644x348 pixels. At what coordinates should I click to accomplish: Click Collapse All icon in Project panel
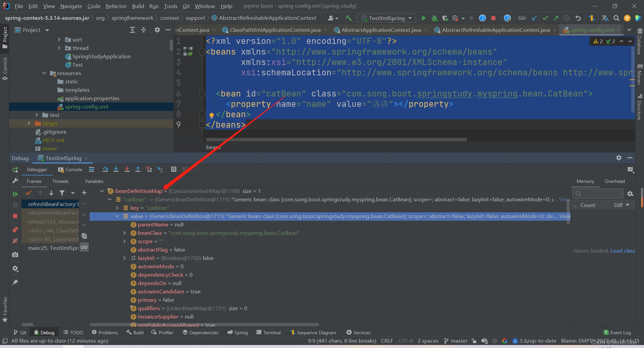click(x=144, y=30)
